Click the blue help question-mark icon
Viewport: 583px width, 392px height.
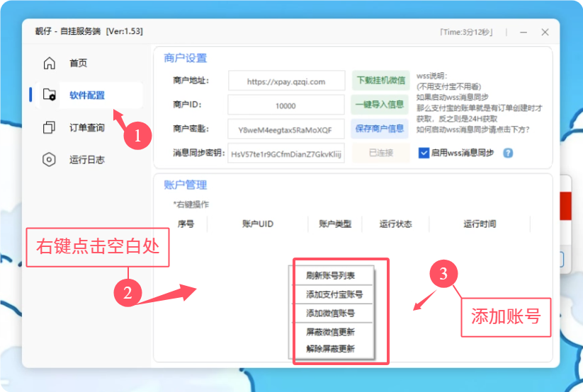coord(508,153)
